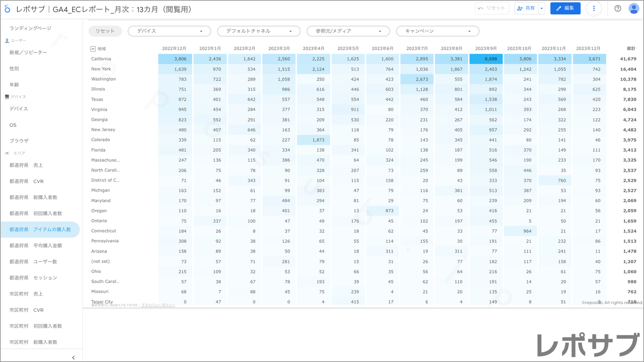Click the top bar リセット undo button
Viewport: 644px width, 362px height.
click(x=492, y=8)
